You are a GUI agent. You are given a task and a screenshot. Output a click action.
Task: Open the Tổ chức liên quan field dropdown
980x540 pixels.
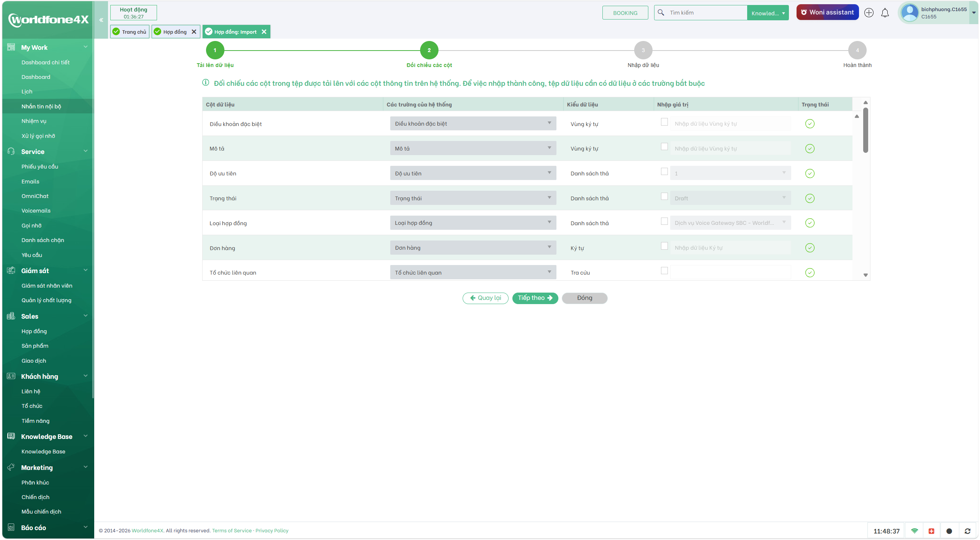tap(473, 272)
